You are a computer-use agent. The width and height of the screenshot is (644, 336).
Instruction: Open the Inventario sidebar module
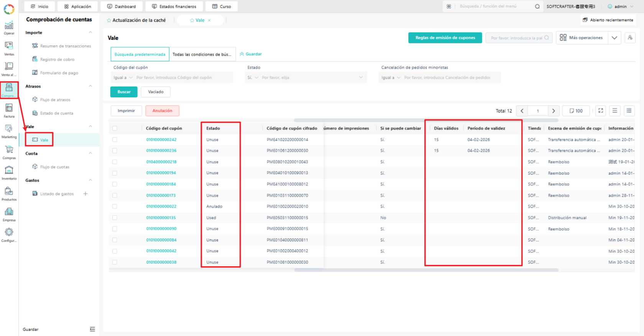[x=9, y=173]
